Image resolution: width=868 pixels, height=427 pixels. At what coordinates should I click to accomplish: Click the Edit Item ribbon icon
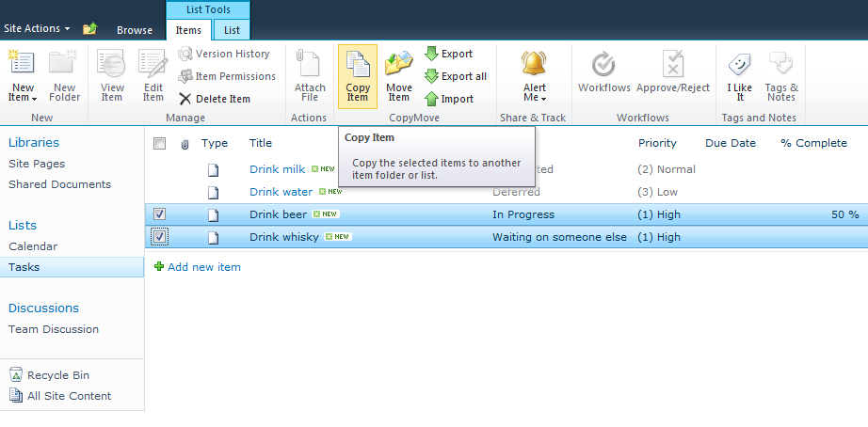(153, 65)
